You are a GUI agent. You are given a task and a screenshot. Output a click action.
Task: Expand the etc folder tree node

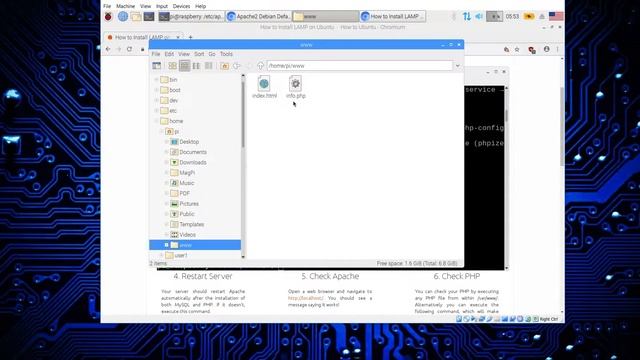(x=156, y=111)
